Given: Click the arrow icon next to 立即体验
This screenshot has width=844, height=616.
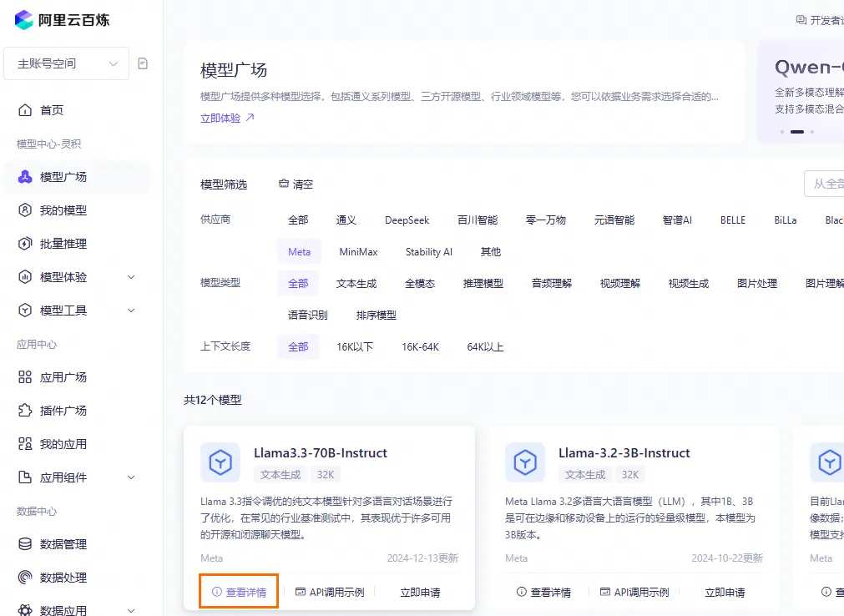Looking at the screenshot, I should [250, 118].
